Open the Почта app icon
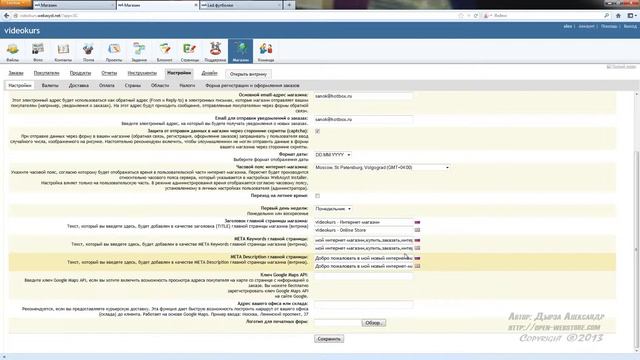 (89, 52)
